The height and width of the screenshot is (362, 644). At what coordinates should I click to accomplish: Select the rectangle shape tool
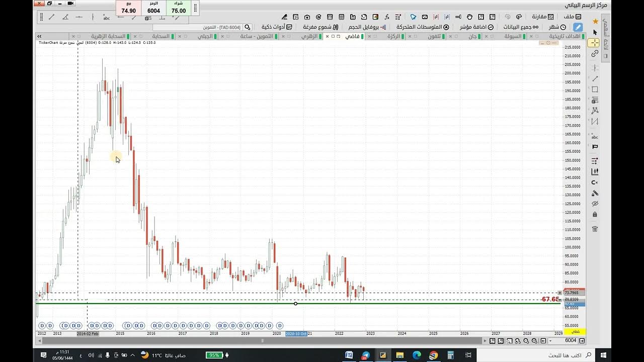595,89
